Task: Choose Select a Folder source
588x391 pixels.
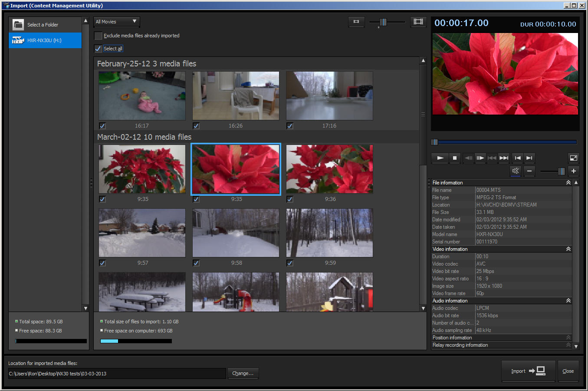Action: click(43, 25)
